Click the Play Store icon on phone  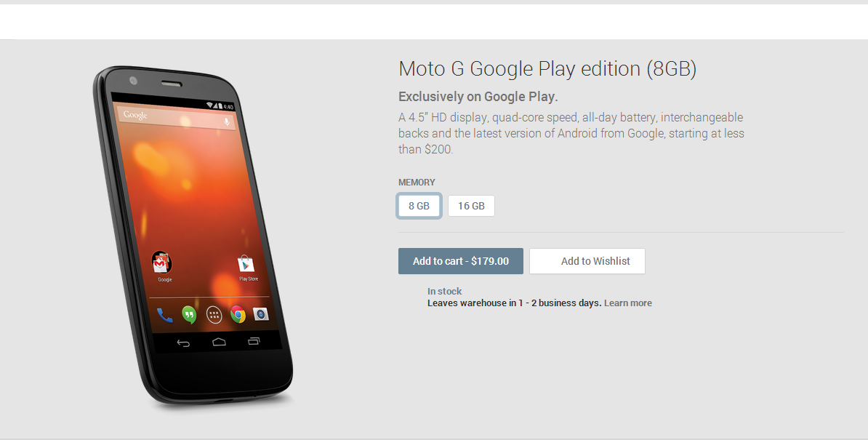[246, 264]
